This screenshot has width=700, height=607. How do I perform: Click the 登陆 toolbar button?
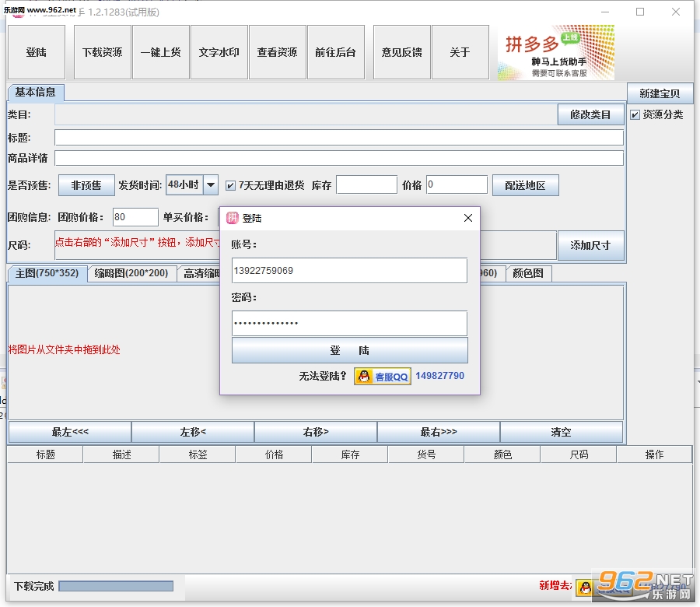[x=36, y=52]
